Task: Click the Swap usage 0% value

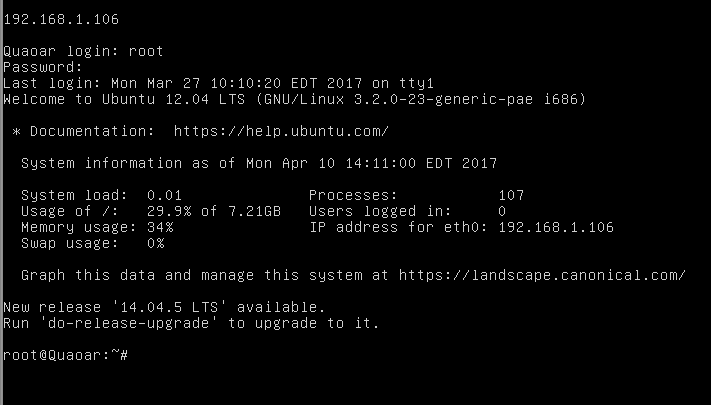Action: 156,244
